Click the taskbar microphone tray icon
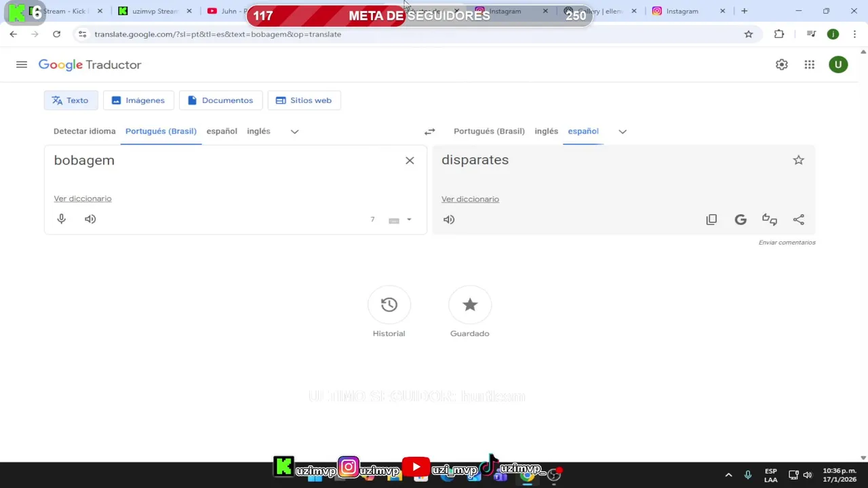868x488 pixels. (748, 475)
